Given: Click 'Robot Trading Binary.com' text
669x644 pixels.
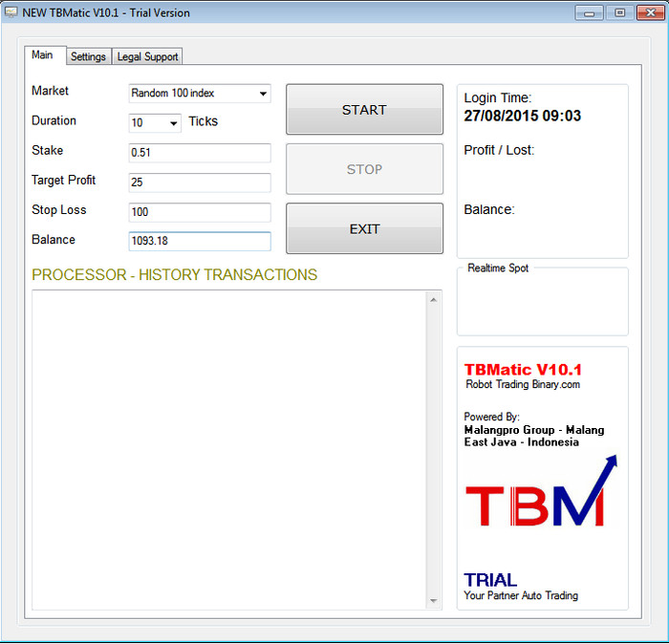Looking at the screenshot, I should point(523,385).
